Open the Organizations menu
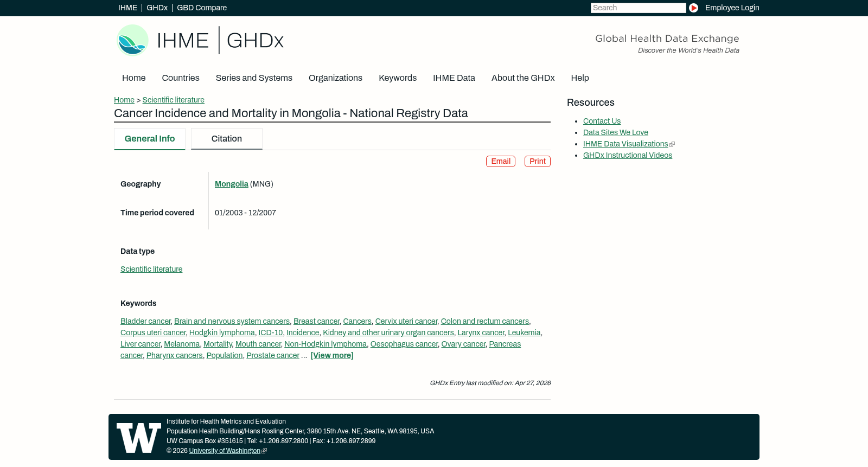 (335, 78)
